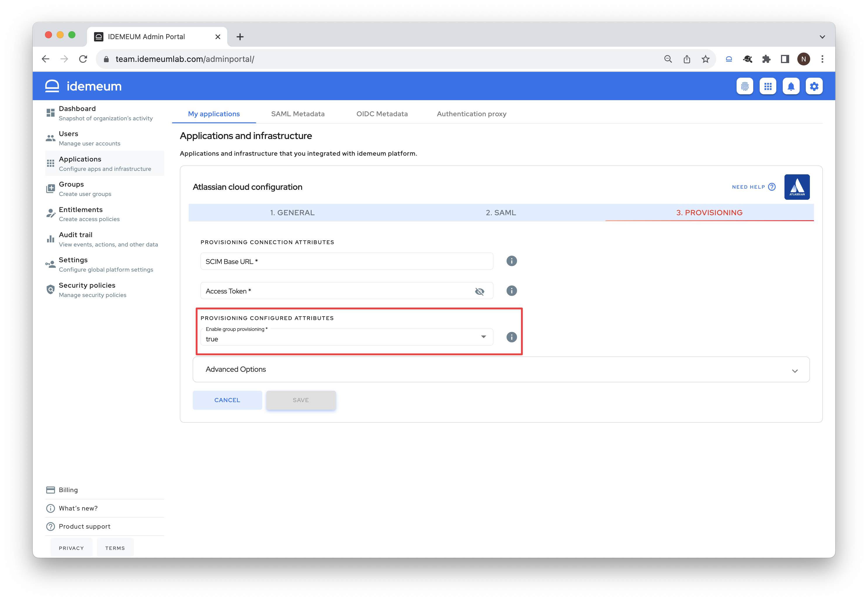Viewport: 868px width, 601px height.
Task: Open the Chrome three-dot menu
Action: [x=822, y=59]
